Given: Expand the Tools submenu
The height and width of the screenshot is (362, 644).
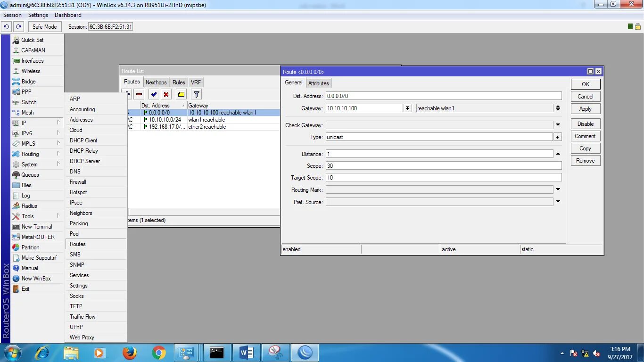Looking at the screenshot, I should coord(37,216).
